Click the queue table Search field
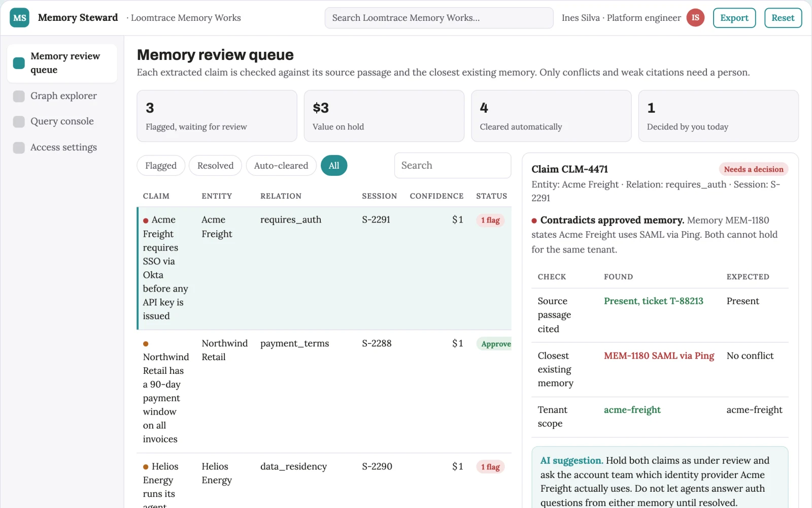The width and height of the screenshot is (812, 508). (x=452, y=166)
